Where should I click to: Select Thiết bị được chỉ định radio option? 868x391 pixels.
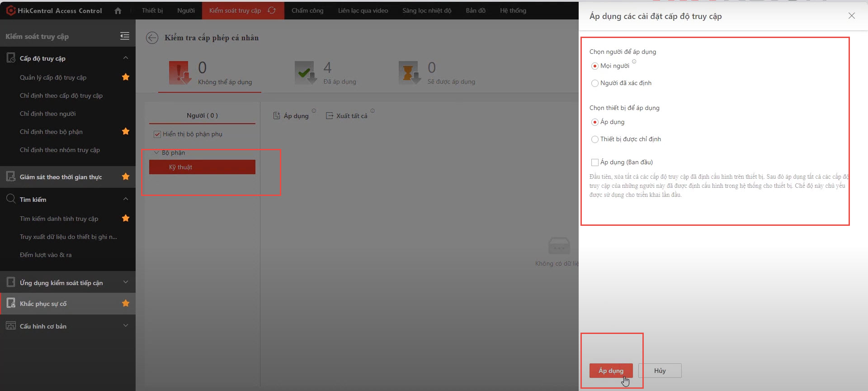[x=595, y=139]
